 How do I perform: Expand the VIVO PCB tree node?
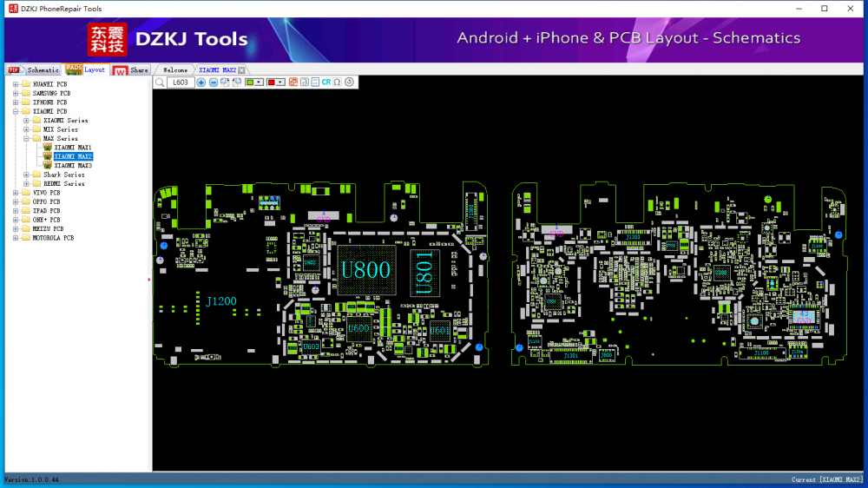[16, 193]
